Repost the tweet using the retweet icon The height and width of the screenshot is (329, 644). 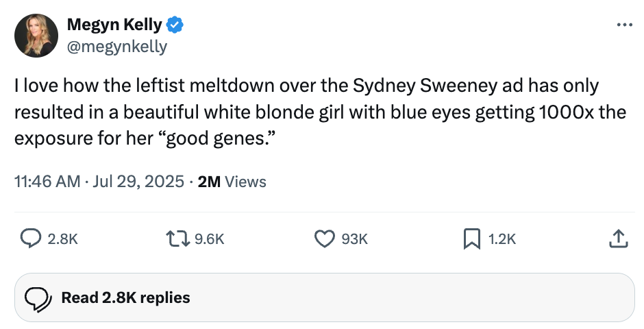tap(177, 239)
